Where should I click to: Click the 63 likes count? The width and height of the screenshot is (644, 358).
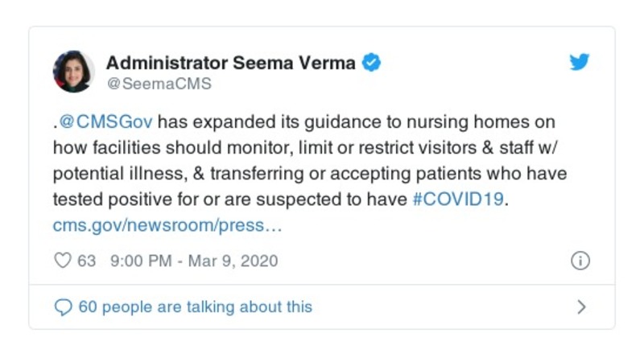86,261
